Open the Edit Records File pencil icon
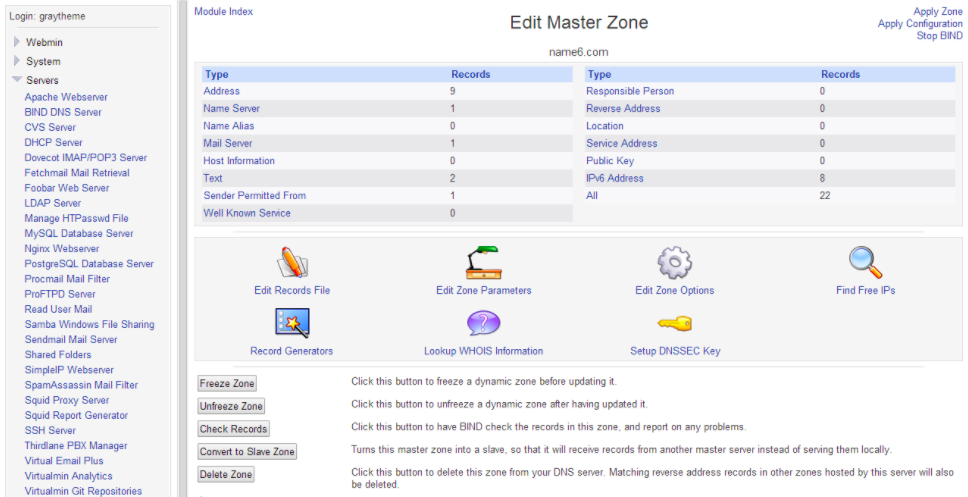Screen dimensions: 968x497 [x=292, y=262]
